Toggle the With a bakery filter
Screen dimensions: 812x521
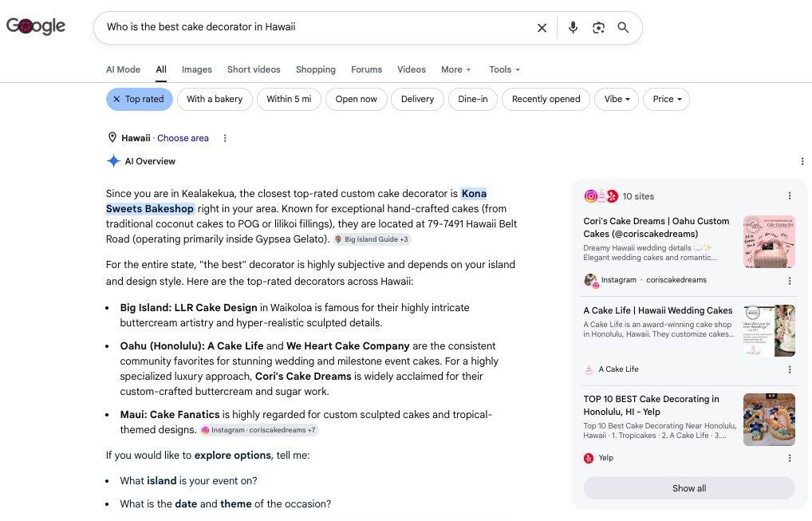(215, 99)
